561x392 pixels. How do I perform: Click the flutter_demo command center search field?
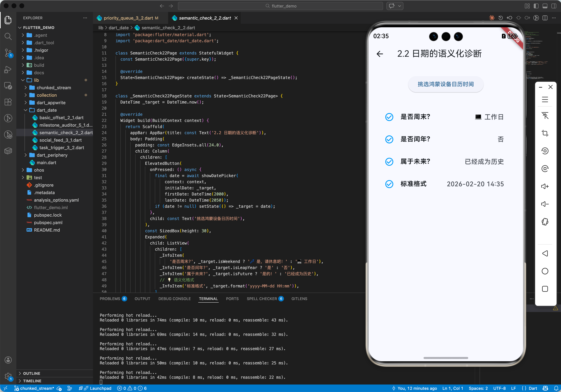tap(280, 6)
